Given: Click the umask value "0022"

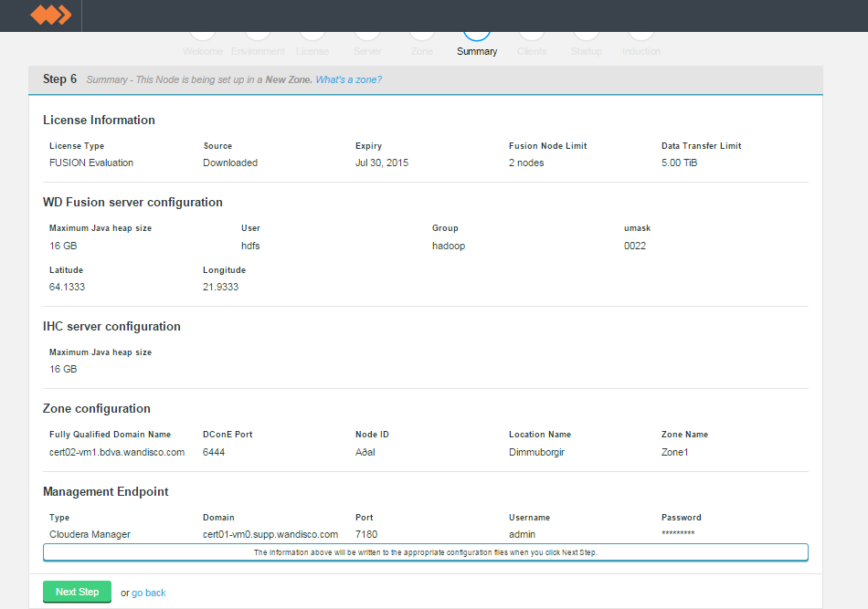Looking at the screenshot, I should pyautogui.click(x=635, y=246).
